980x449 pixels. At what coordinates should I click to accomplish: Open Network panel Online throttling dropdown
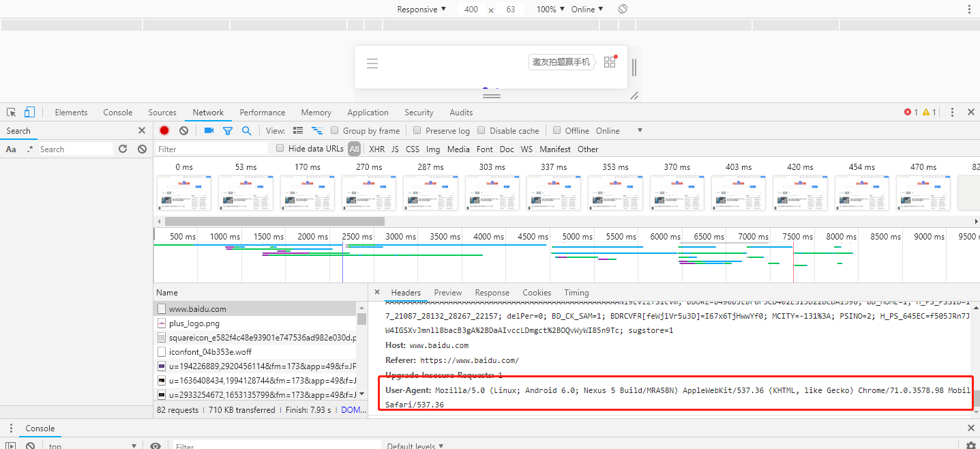pos(619,130)
